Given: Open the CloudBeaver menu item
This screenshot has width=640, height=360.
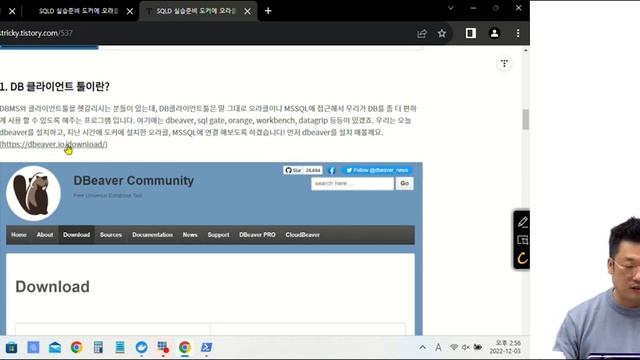Looking at the screenshot, I should (302, 235).
